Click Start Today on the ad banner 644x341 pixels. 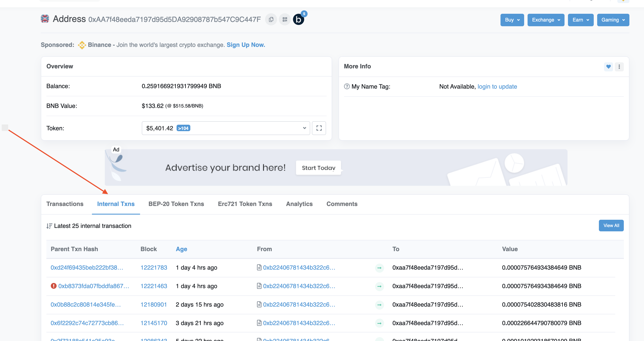pos(318,168)
